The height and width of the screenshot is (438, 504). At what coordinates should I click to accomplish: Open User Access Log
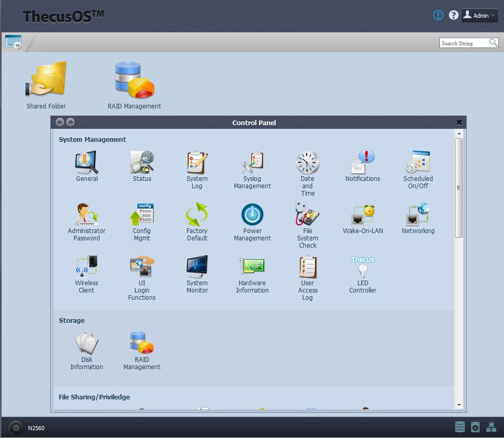point(308,278)
